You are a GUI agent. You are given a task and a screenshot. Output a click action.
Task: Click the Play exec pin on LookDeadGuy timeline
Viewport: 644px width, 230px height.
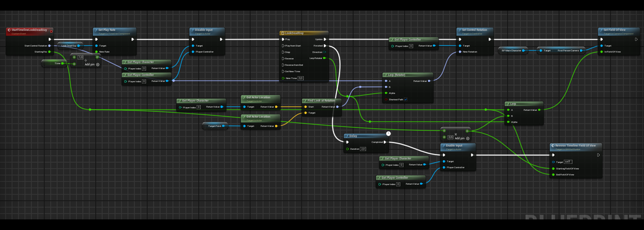tap(282, 39)
